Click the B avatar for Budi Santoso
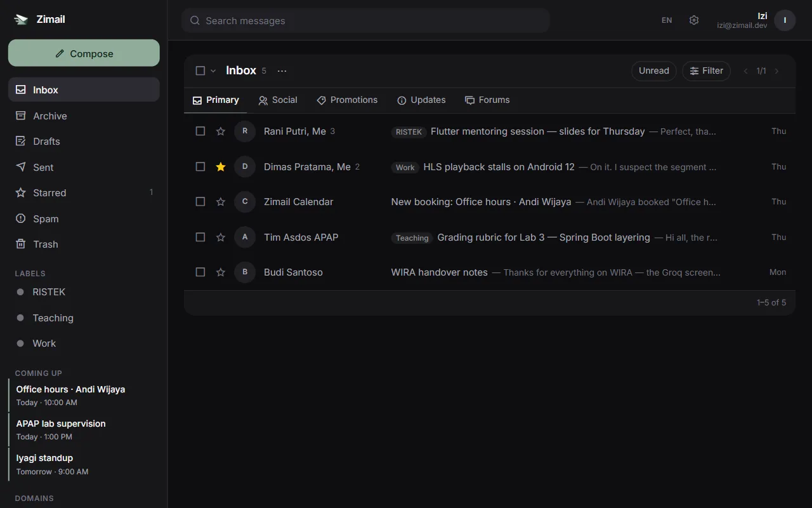 tap(245, 272)
